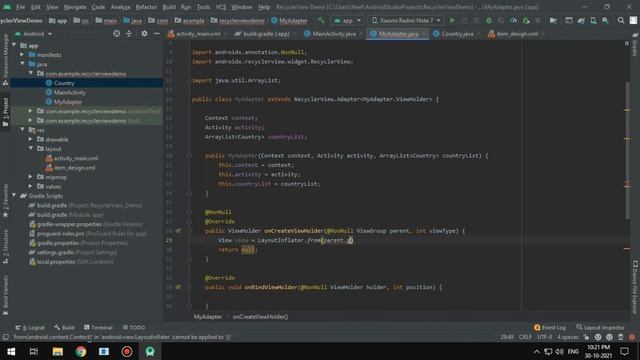Image resolution: width=640 pixels, height=360 pixels.
Task: Click the Select Opened File target icon
Action: [x=116, y=34]
